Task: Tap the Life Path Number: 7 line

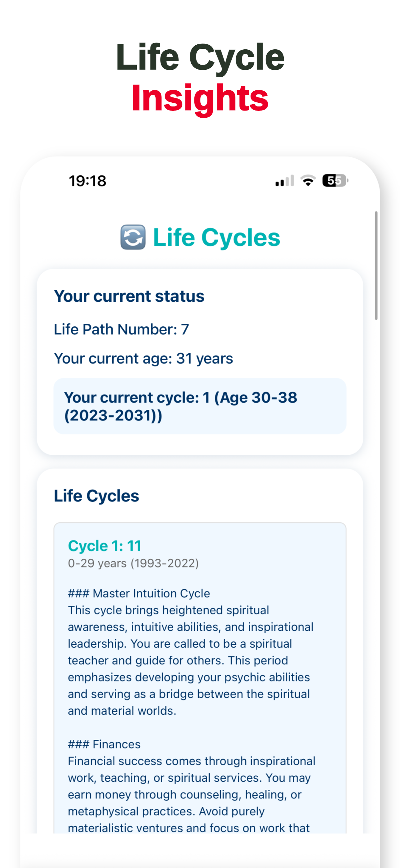Action: click(x=122, y=329)
